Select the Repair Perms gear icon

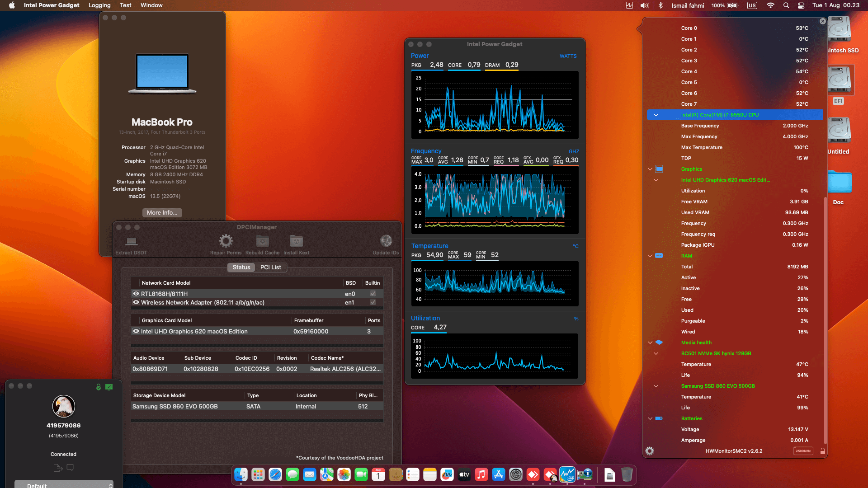pyautogui.click(x=226, y=241)
